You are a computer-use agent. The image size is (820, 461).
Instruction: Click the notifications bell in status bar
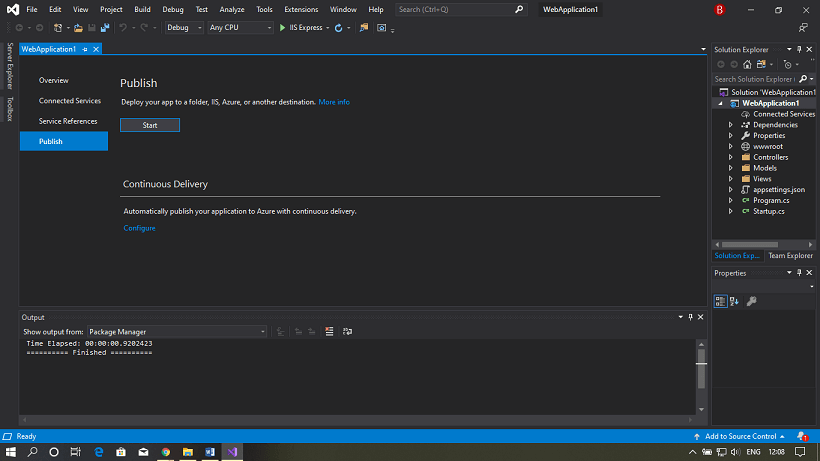[802, 436]
